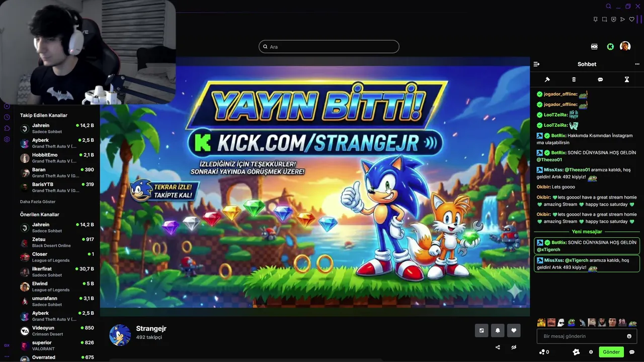
Task: Click the heart bookmark icon in browser toolbar
Action: tap(632, 19)
